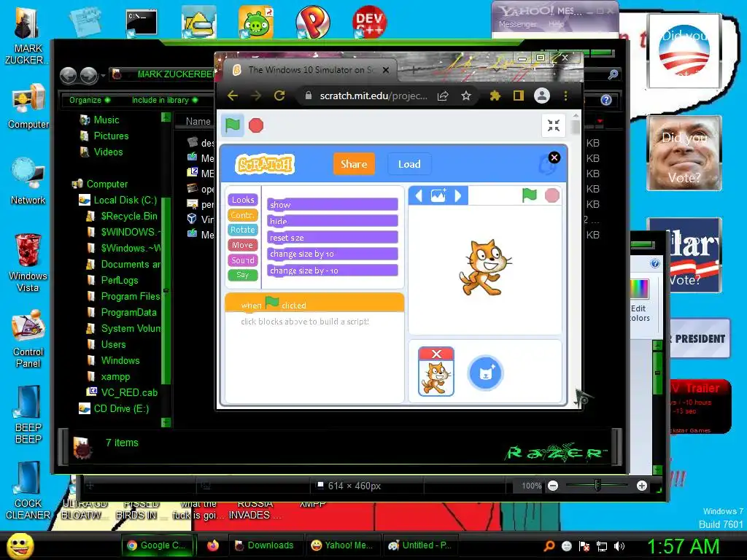Open the Chrome profile avatar
This screenshot has height=560, width=747.
click(x=542, y=96)
